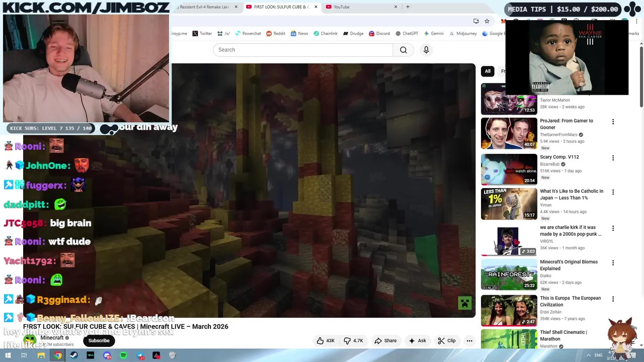Start voice search with the microphone icon

pos(426,50)
